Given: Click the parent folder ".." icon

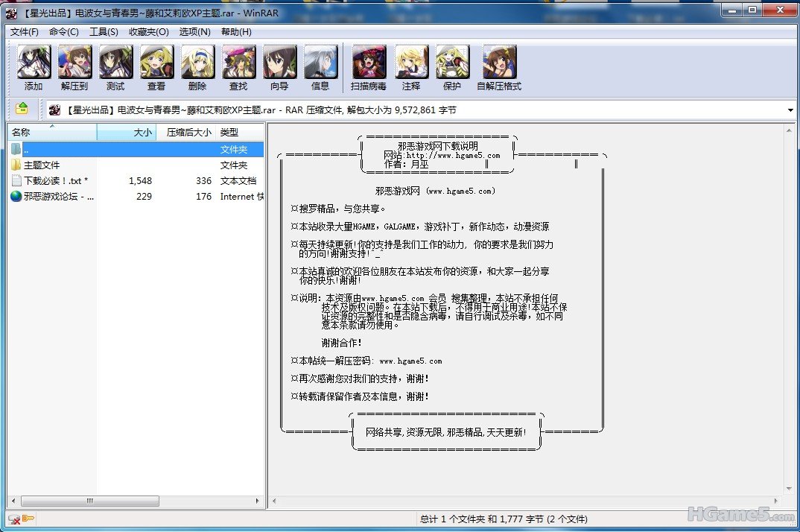Looking at the screenshot, I should click(x=16, y=149).
